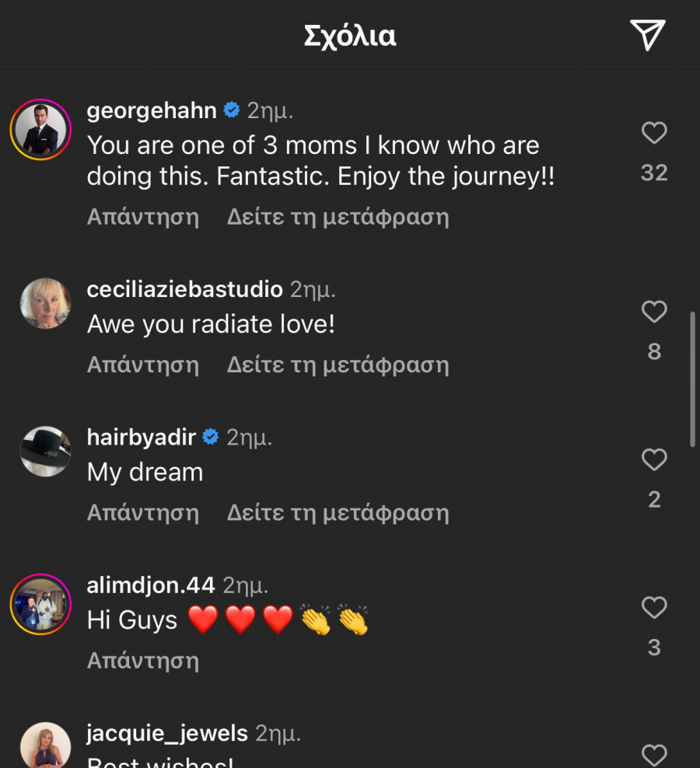Like alimdjon.44's 'Hi Guys' comment
Image resolution: width=700 pixels, height=768 pixels.
(654, 607)
